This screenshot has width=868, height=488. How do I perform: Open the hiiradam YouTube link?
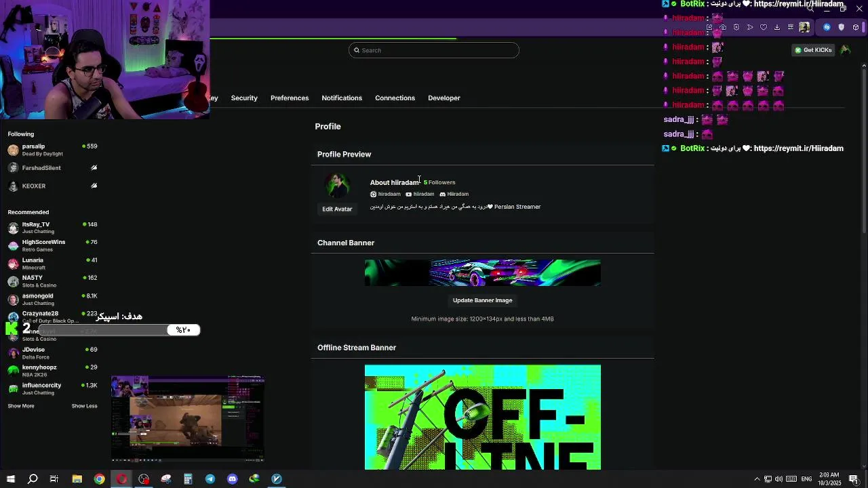420,194
